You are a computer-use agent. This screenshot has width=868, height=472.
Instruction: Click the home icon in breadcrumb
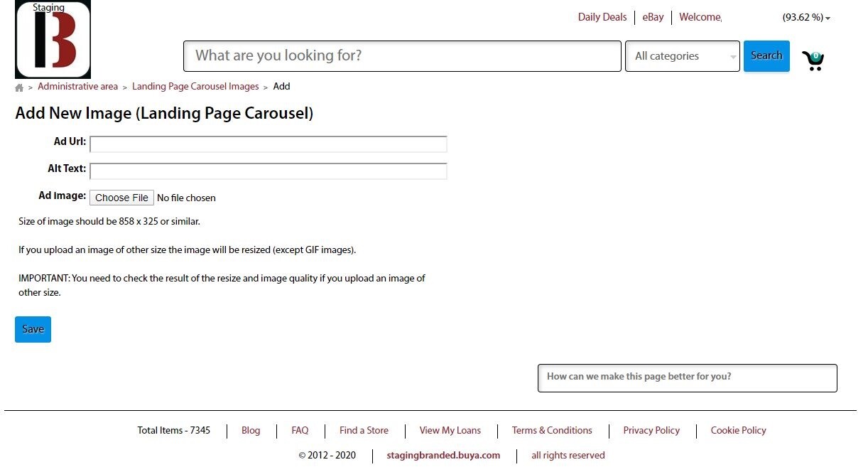pyautogui.click(x=19, y=87)
